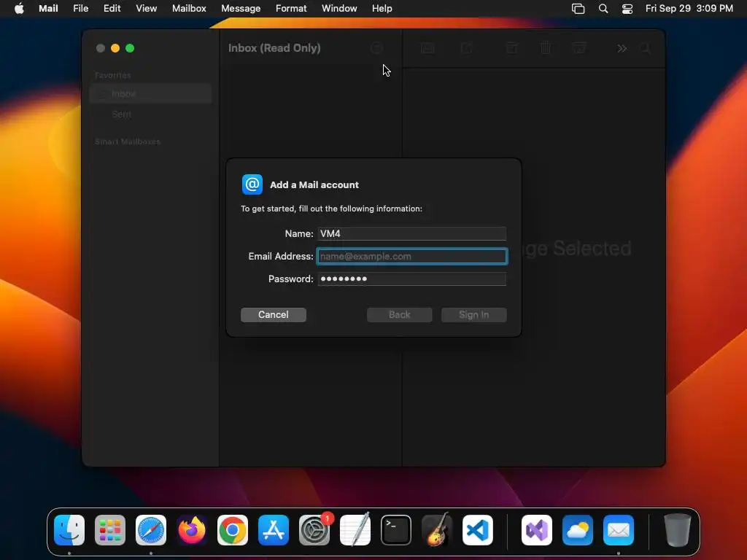Viewport: 747px width, 560px height.
Task: Open the File menu
Action: coord(80,8)
